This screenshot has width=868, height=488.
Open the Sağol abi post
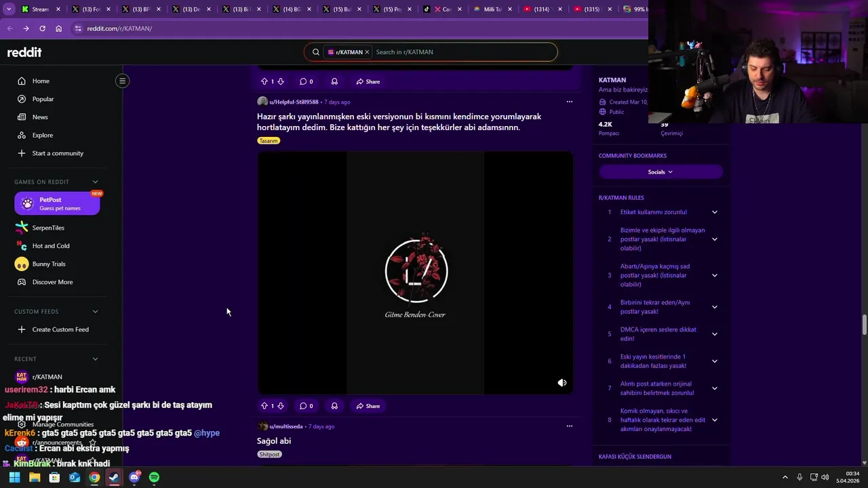pos(274,441)
